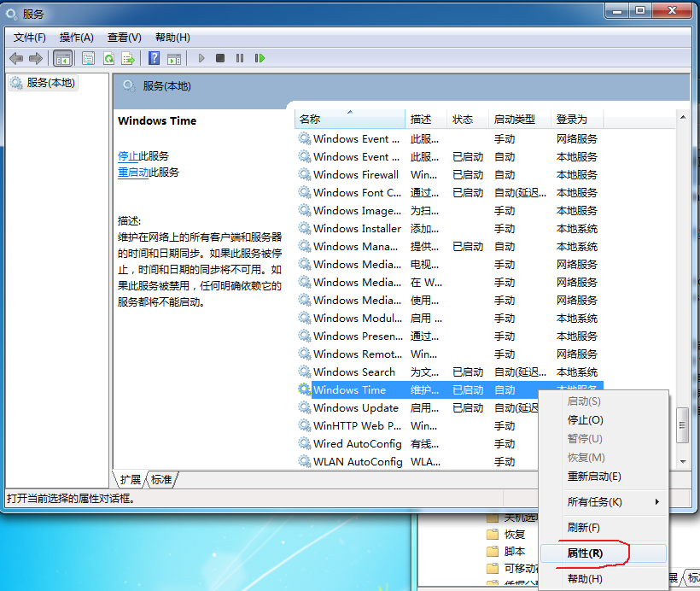
Task: Sort by the 名称 column header
Action: click(350, 120)
